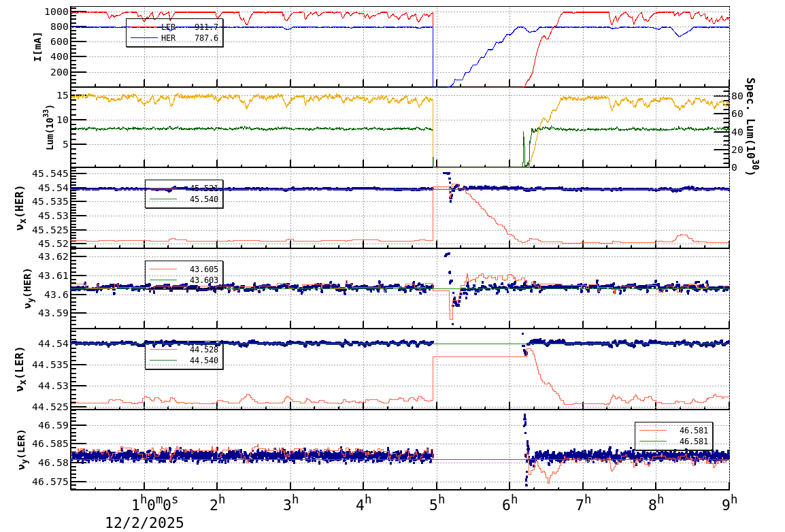Image resolution: width=785 pixels, height=532 pixels.
Task: Click the 45.540 legend entry
Action: point(193,199)
